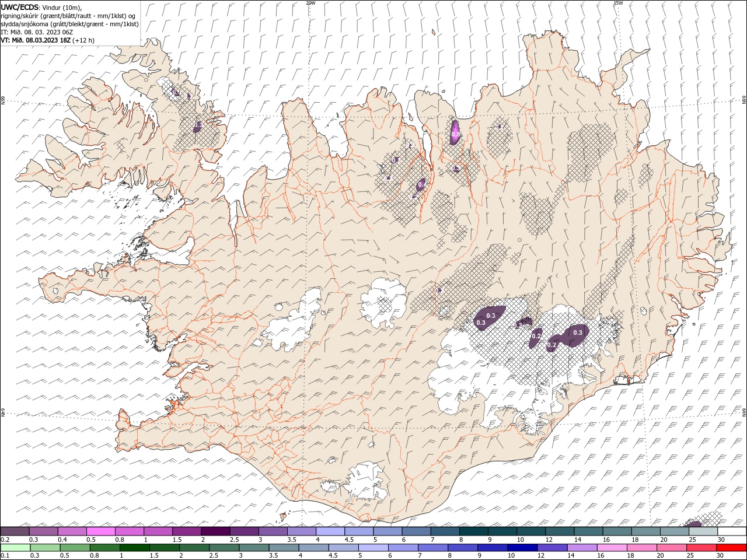Click the magenta-pink 0.5 mm swatch in snow legend
This screenshot has width=747, height=560.
[100, 531]
